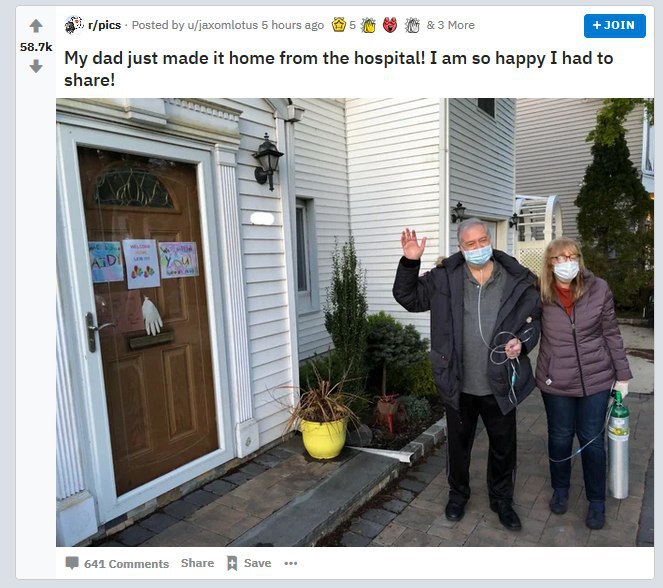View the 641 Comments thread
The image size is (663, 588).
tap(126, 564)
